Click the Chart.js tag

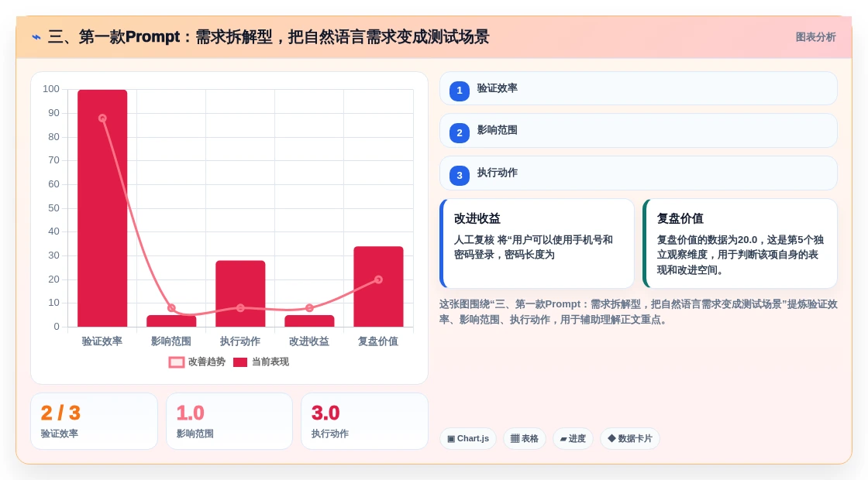(468, 438)
